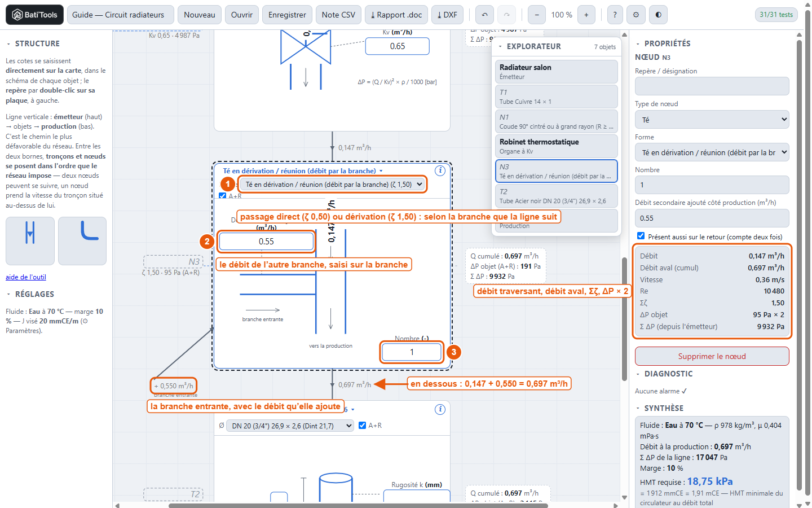Toggle the A+R checkbox on Té card
This screenshot has width=812, height=508.
point(222,196)
